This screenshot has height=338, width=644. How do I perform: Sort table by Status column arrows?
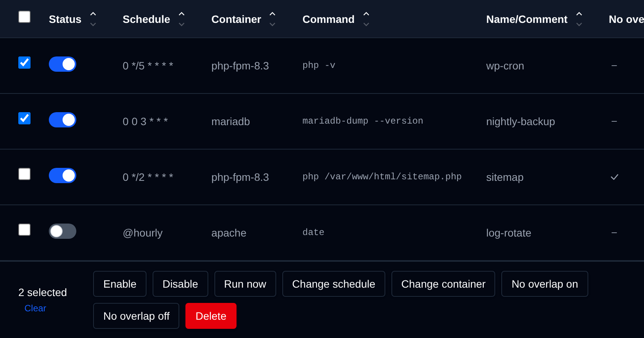tap(93, 19)
